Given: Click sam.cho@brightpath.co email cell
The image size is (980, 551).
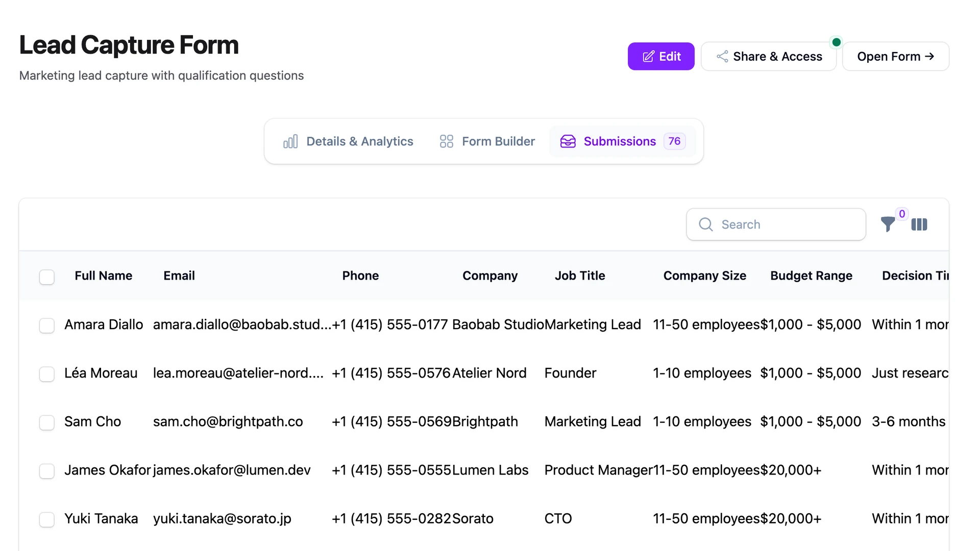Looking at the screenshot, I should pos(228,421).
